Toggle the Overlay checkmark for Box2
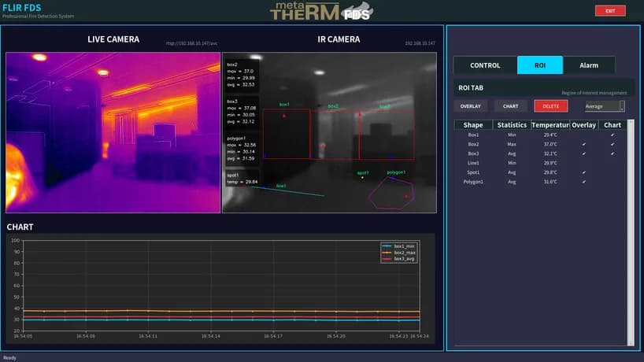644x362 pixels. coord(583,144)
